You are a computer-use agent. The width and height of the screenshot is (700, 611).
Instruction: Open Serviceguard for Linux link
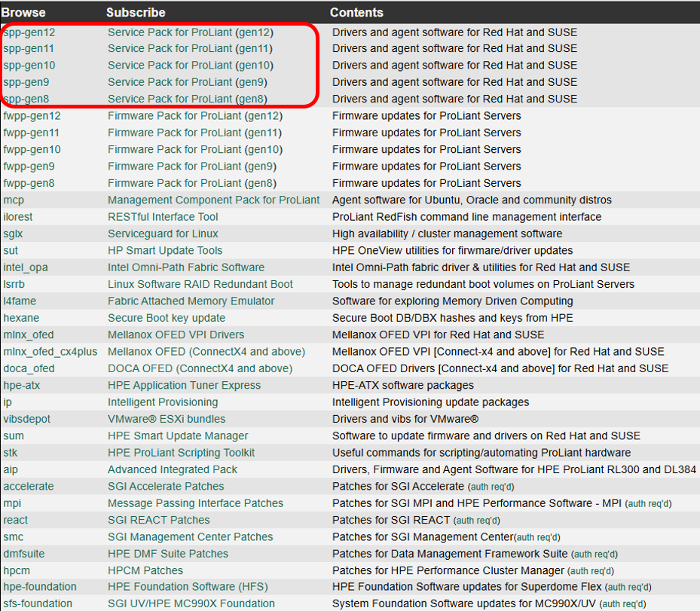(163, 234)
